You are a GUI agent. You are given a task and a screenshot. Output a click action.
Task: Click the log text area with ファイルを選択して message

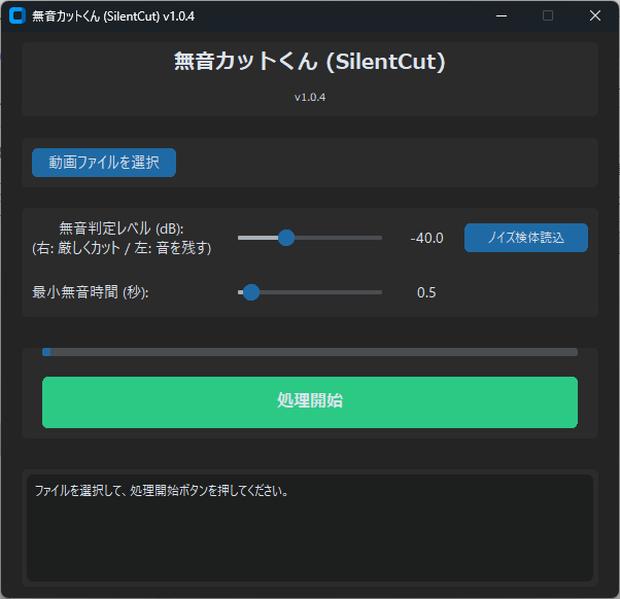tap(310, 528)
